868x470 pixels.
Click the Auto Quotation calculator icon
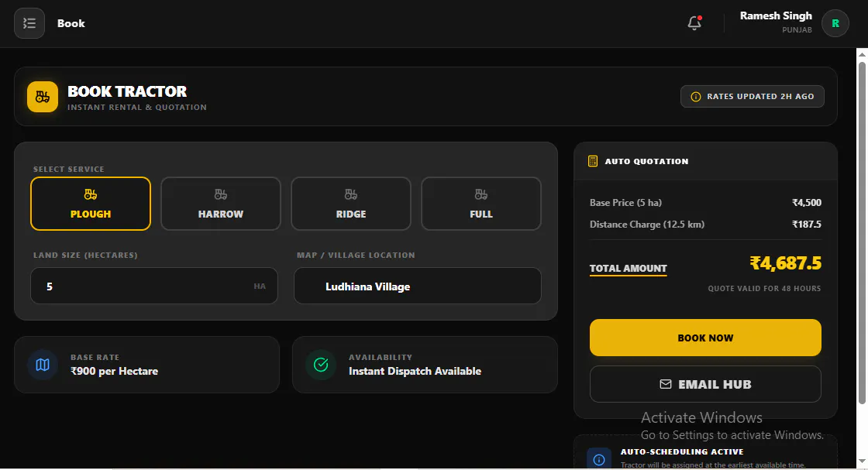[593, 161]
